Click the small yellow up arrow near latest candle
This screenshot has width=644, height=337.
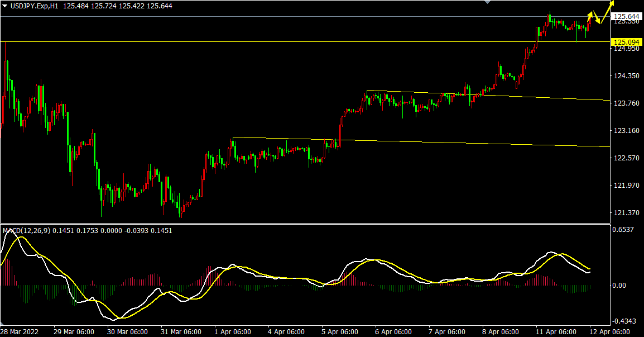590,13
